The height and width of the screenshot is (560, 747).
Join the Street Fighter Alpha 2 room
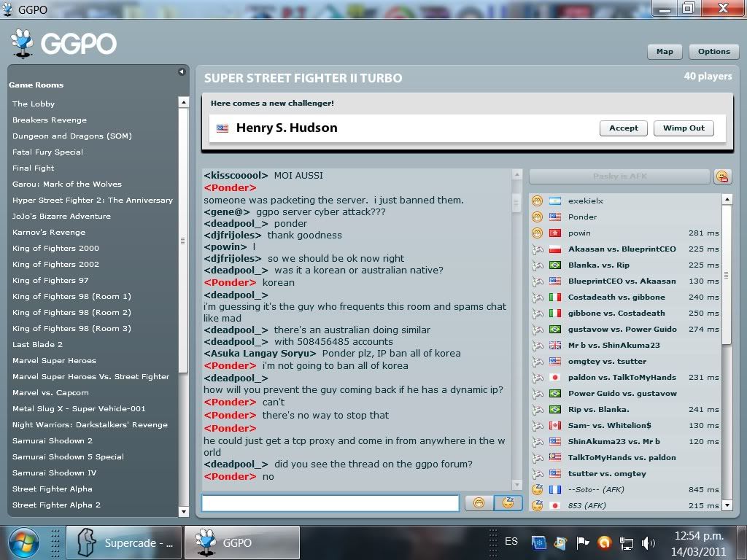[56, 505]
